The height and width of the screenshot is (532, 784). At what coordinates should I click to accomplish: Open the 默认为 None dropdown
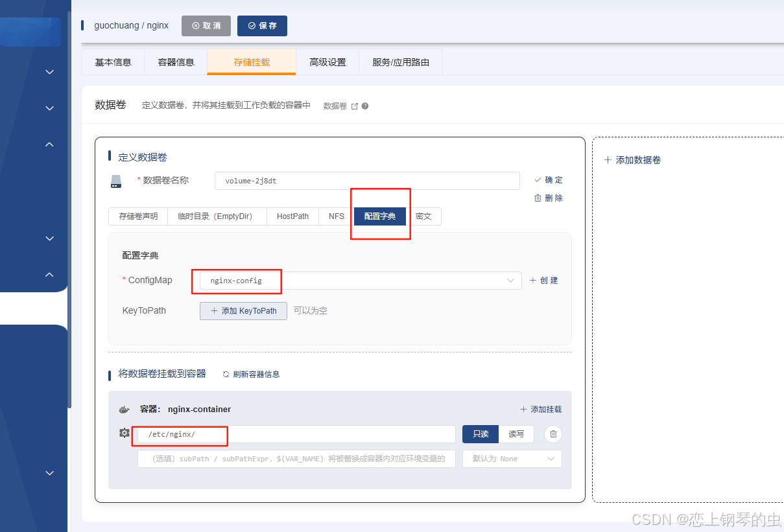point(512,459)
